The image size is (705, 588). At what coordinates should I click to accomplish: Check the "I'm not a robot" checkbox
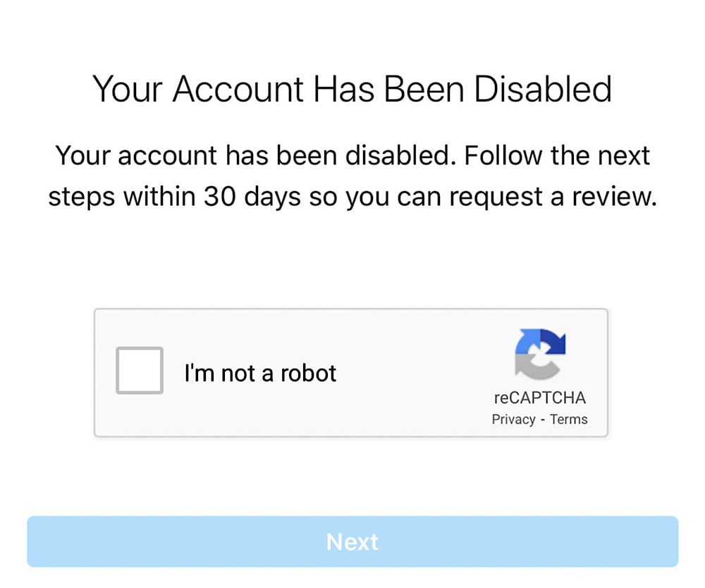pos(140,370)
